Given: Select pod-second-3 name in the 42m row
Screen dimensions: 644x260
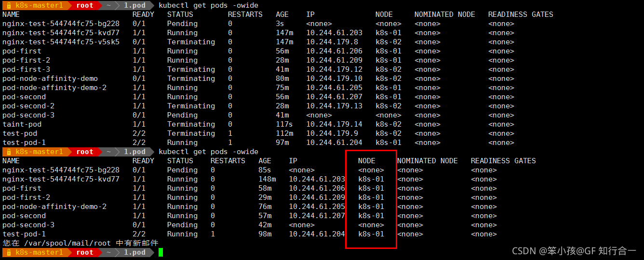Looking at the screenshot, I should pos(28,225).
